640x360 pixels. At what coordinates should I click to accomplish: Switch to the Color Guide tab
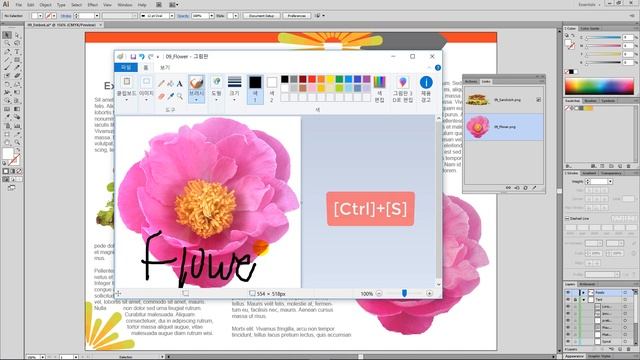coord(590,28)
